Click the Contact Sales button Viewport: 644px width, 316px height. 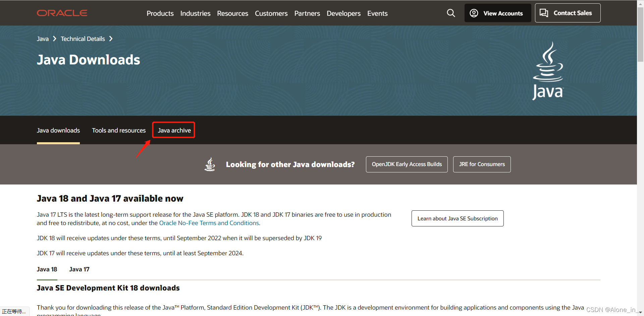tap(568, 13)
